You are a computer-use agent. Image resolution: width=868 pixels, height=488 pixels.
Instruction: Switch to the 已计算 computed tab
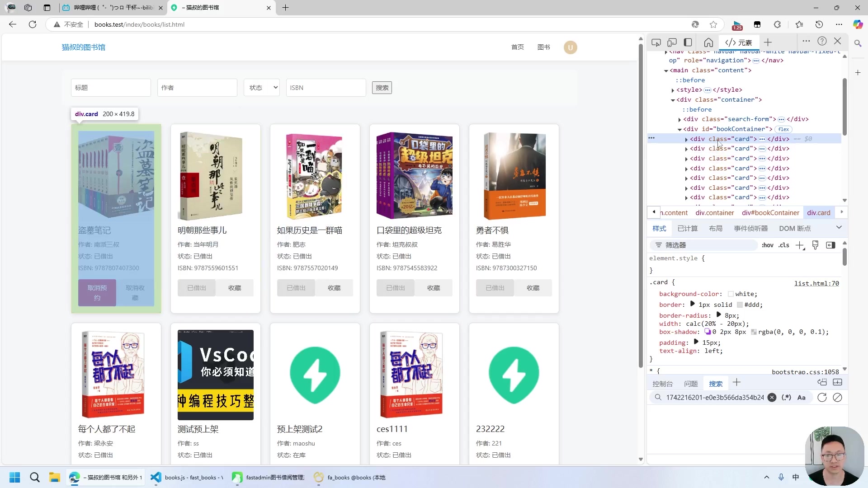pos(688,229)
